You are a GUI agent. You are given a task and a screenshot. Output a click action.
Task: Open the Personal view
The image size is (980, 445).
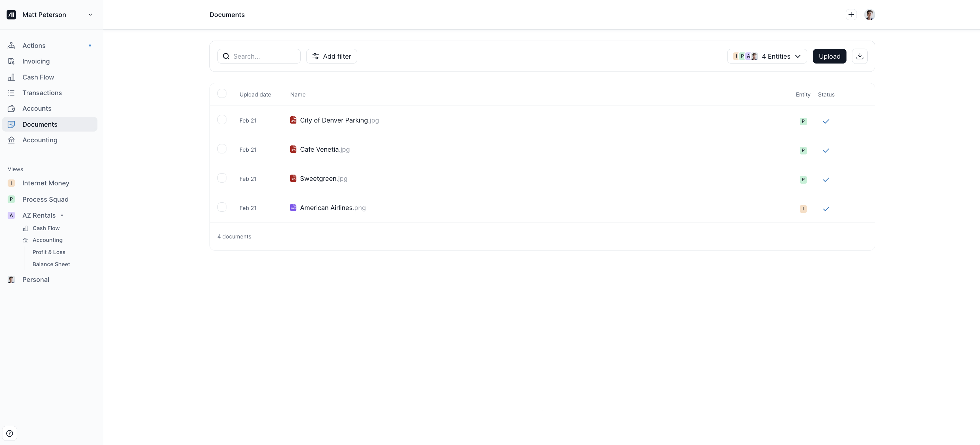click(36, 279)
